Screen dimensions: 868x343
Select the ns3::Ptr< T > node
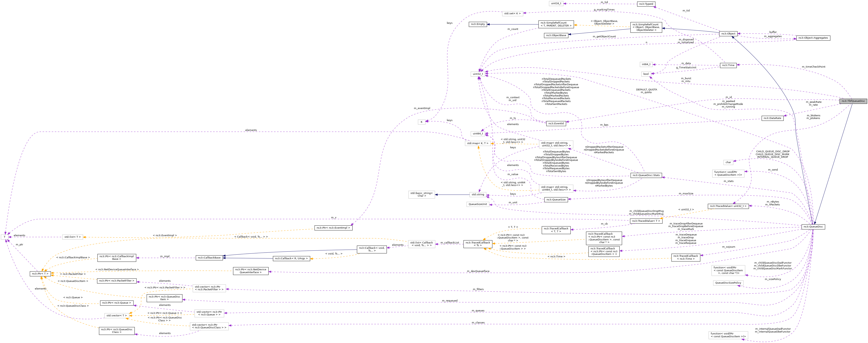coord(40,274)
